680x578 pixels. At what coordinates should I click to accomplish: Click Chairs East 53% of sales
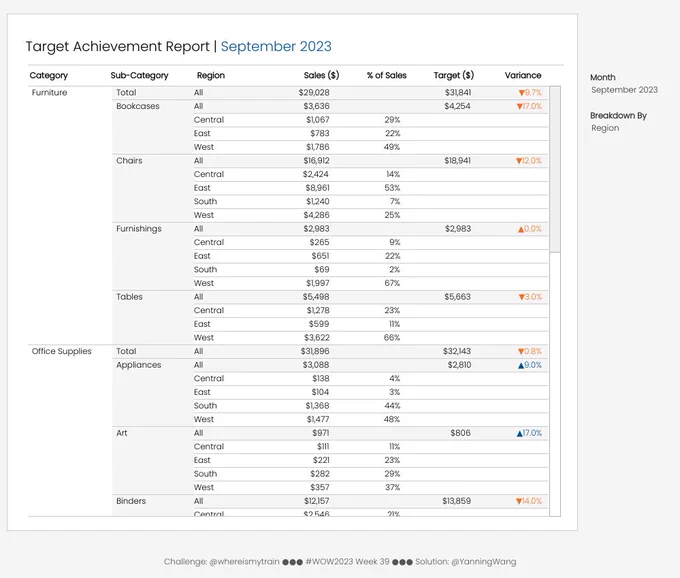point(392,188)
